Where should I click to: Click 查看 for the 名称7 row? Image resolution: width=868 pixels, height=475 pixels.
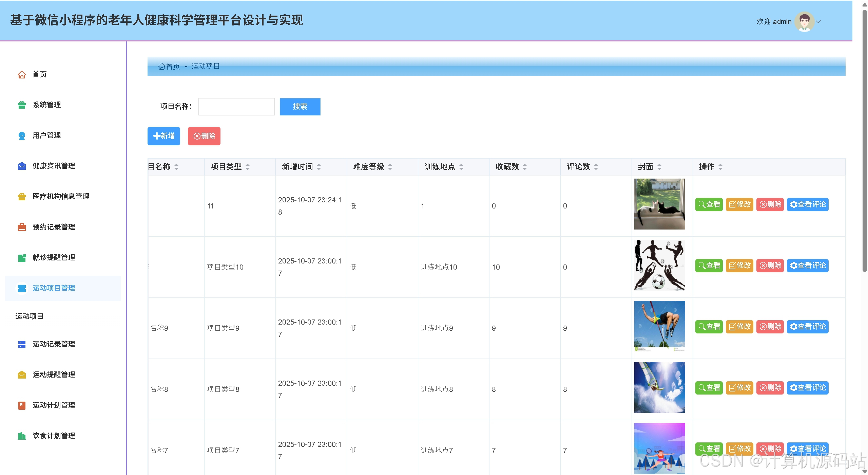click(709, 449)
